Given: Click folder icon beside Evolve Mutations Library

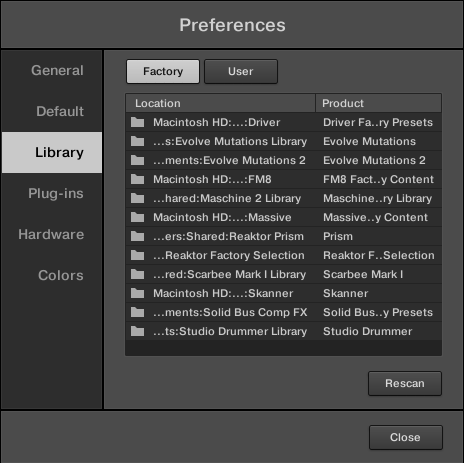Looking at the screenshot, I should (x=137, y=141).
